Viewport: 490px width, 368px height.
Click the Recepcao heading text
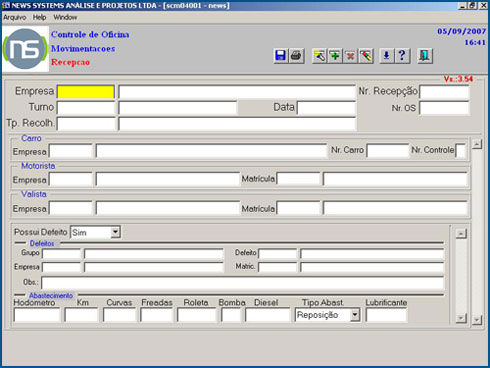pos(70,62)
